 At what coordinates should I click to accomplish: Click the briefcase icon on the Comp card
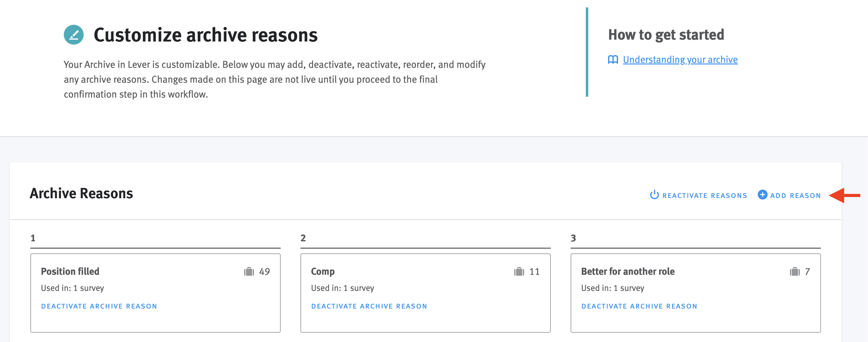(519, 271)
